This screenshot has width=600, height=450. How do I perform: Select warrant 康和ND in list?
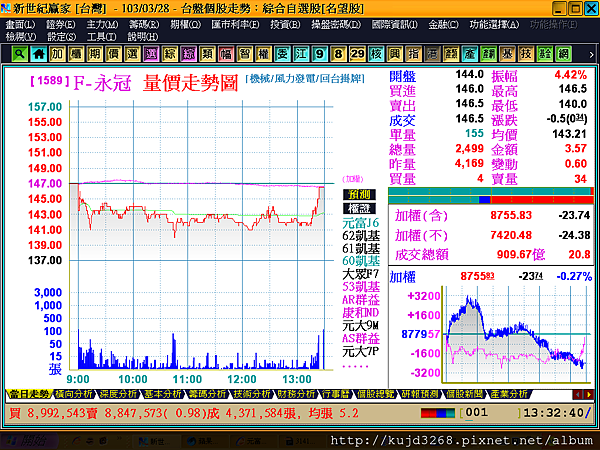(x=360, y=313)
